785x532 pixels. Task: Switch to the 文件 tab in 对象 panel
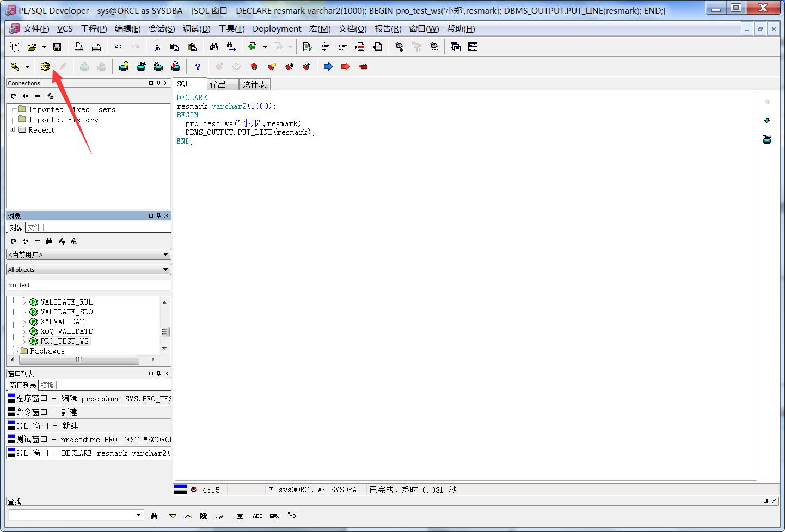point(34,227)
